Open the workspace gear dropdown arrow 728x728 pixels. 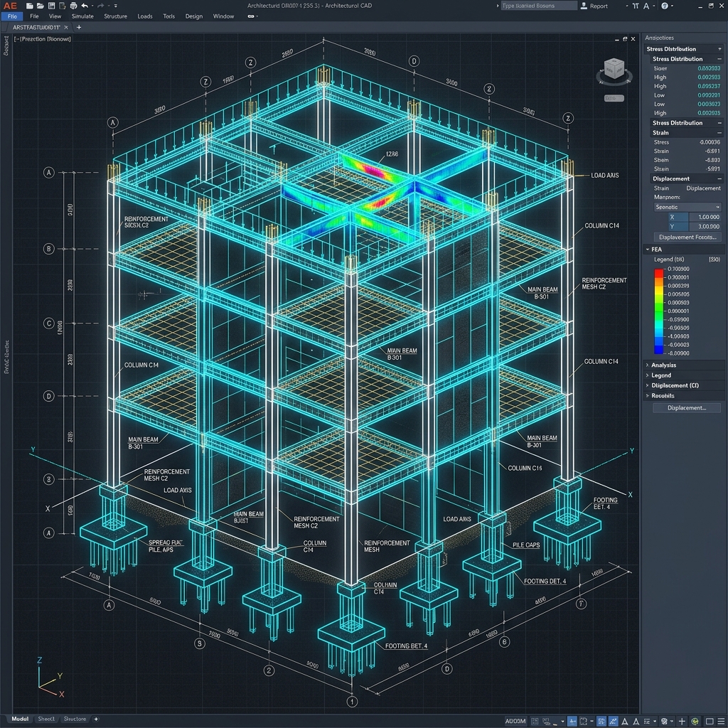point(672,722)
